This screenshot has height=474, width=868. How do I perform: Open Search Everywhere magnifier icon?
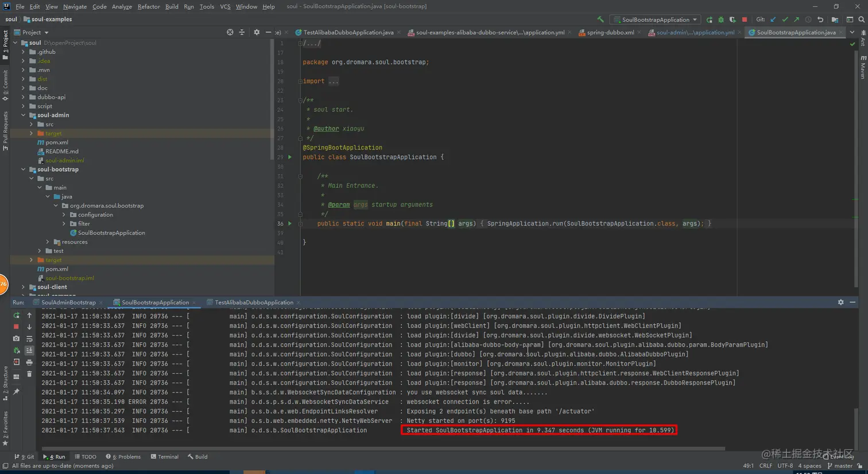click(x=862, y=20)
